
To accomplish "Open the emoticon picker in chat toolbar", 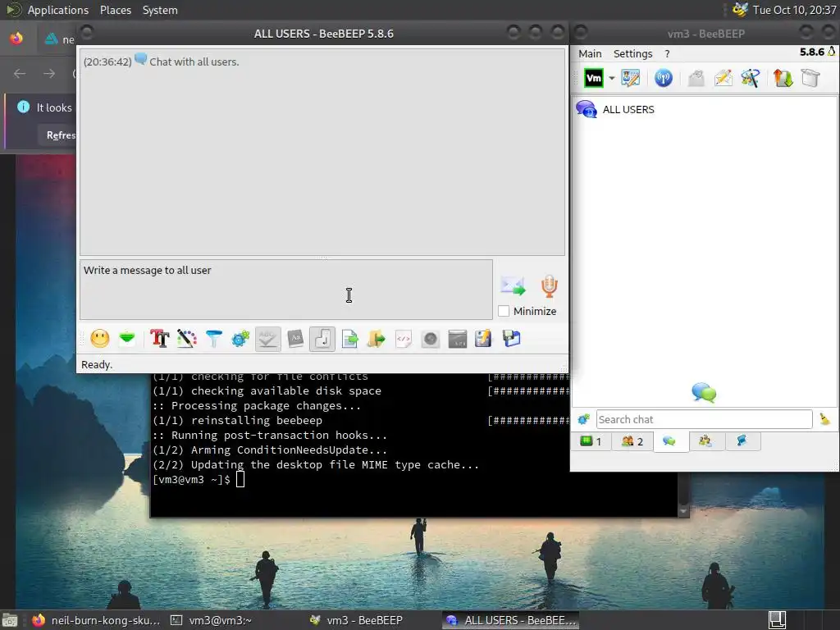I will 99,339.
